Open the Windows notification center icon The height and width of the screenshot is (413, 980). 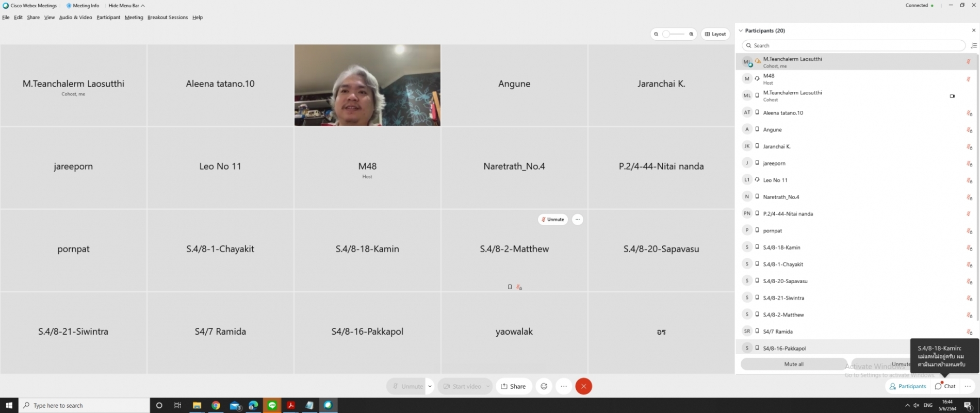coord(968,405)
